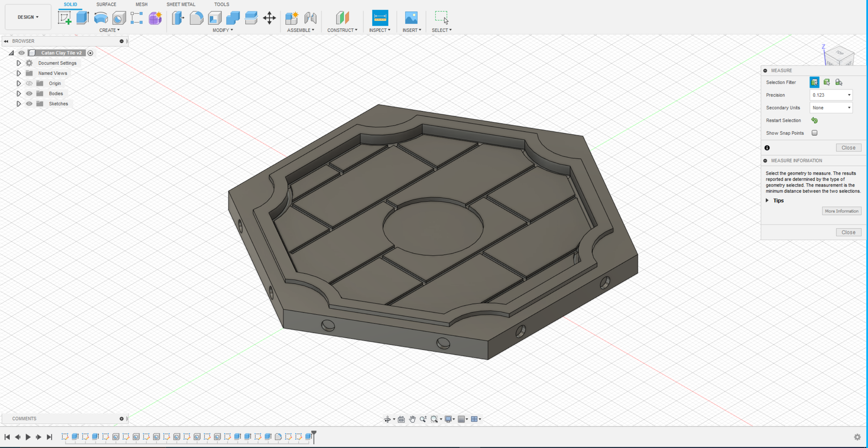Open the Fillet tool

pos(196,17)
